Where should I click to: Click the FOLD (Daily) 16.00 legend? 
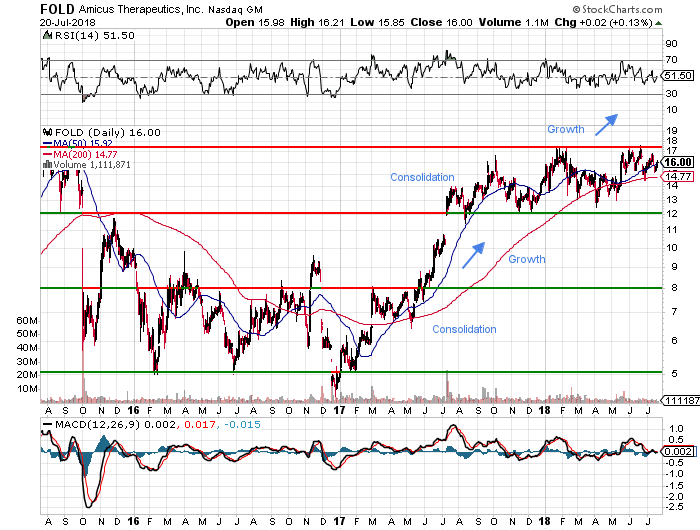click(x=108, y=133)
